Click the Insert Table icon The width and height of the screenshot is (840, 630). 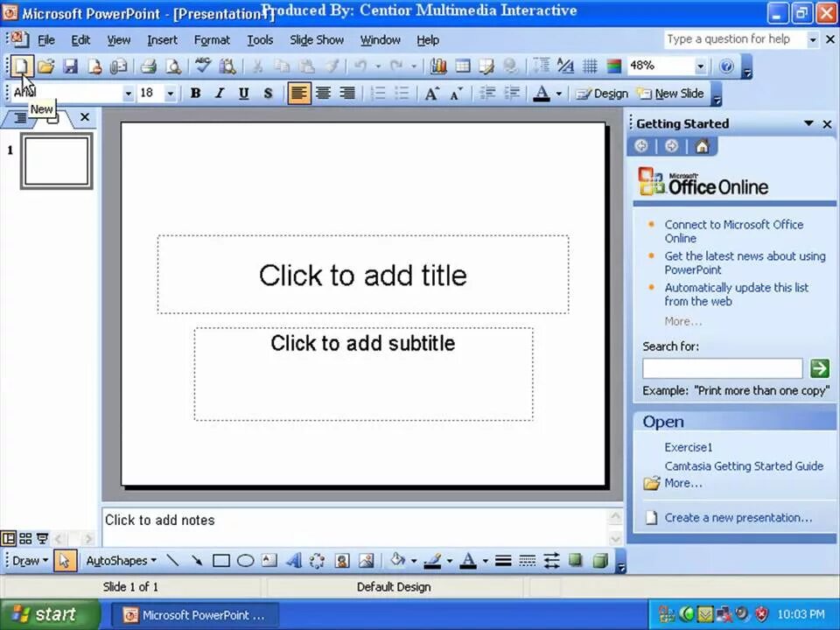coord(462,66)
